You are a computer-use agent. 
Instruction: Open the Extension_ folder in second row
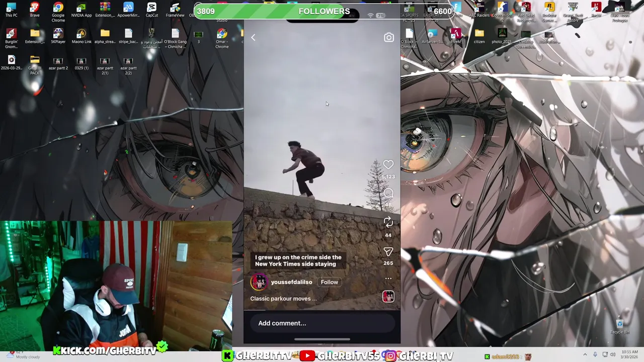35,36
